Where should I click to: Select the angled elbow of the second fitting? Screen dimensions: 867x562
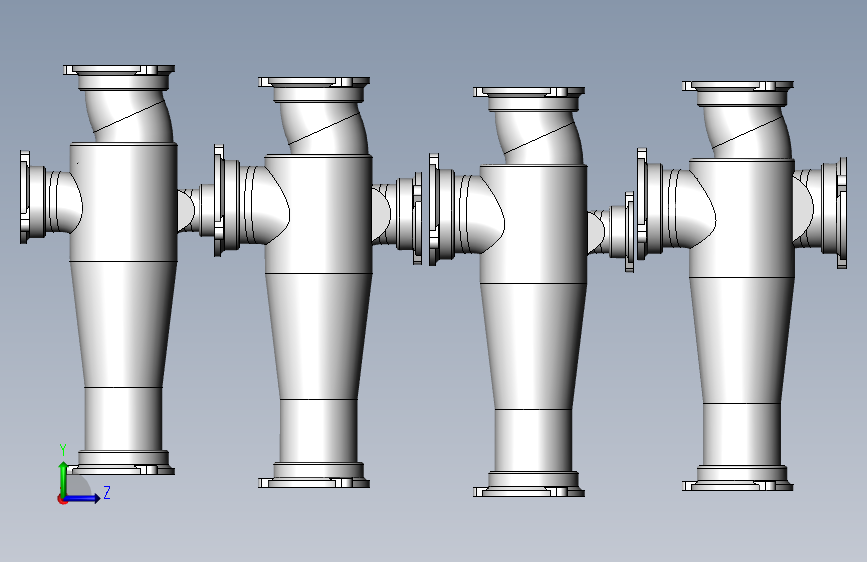(x=324, y=128)
